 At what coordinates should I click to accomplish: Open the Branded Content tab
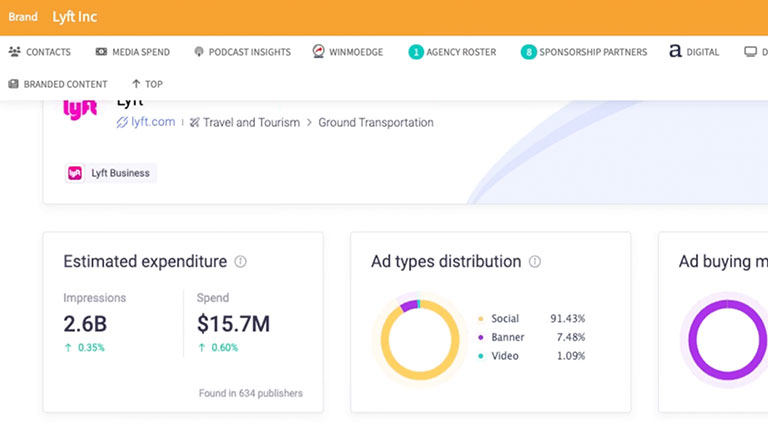pos(58,84)
